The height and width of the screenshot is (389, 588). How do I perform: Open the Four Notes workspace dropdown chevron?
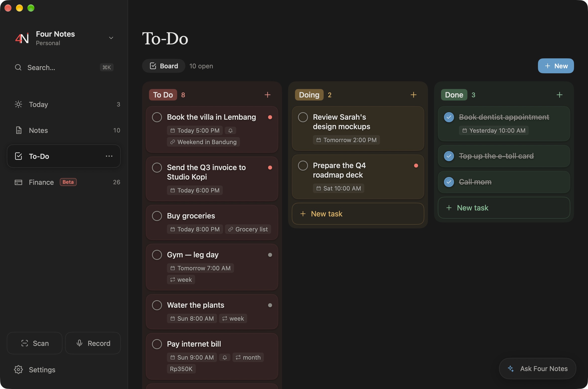click(x=111, y=38)
